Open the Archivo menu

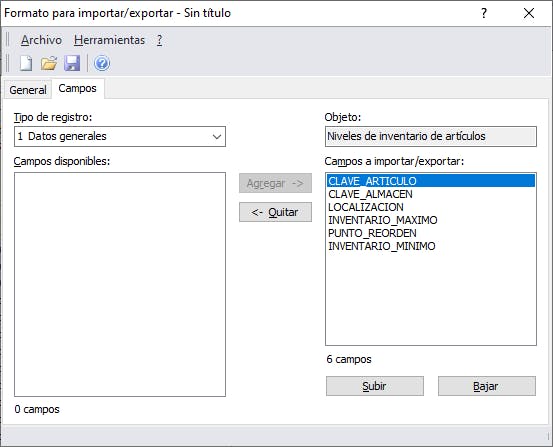point(41,40)
